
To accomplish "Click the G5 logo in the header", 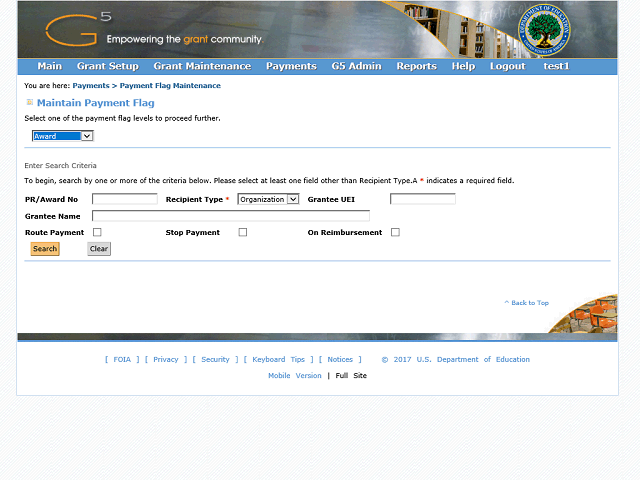I will point(78,29).
